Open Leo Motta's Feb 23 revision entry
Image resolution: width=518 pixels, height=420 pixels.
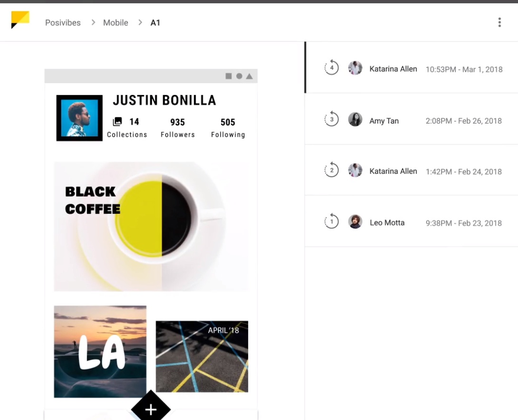412,222
